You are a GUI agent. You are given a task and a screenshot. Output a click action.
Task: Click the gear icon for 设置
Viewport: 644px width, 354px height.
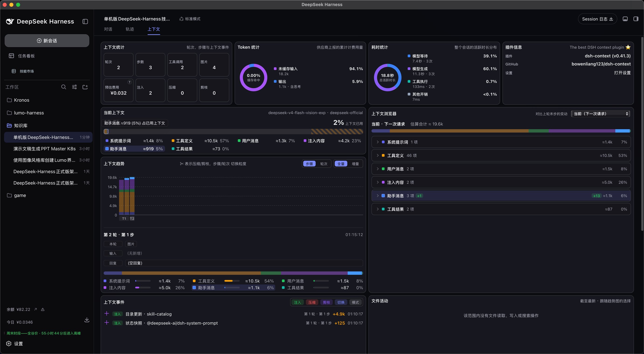coord(9,344)
